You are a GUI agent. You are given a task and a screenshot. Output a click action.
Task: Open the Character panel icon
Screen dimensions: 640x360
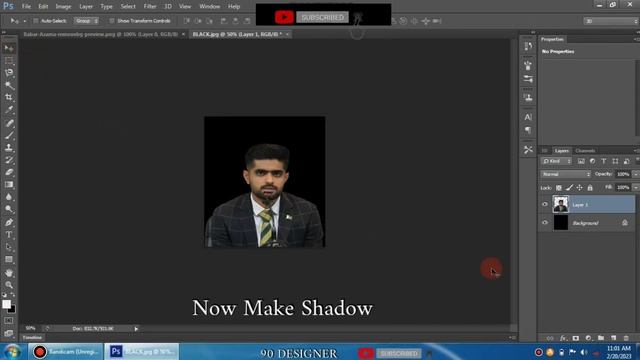528,117
